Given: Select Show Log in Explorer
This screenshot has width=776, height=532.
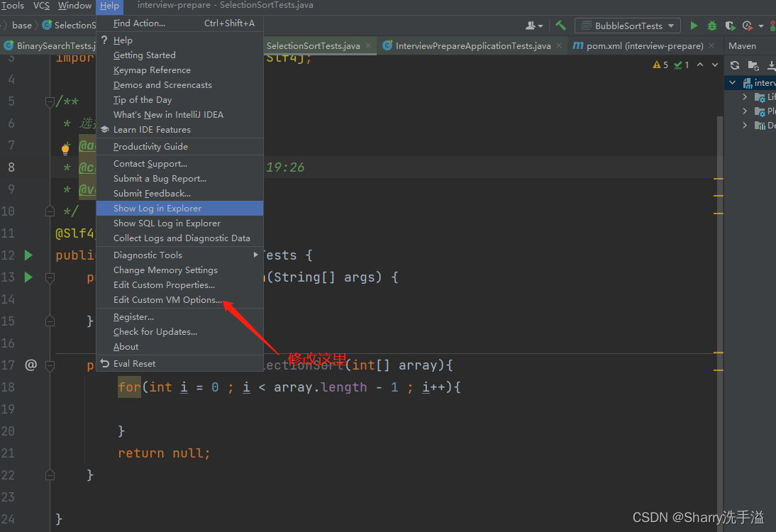Looking at the screenshot, I should coord(179,209).
